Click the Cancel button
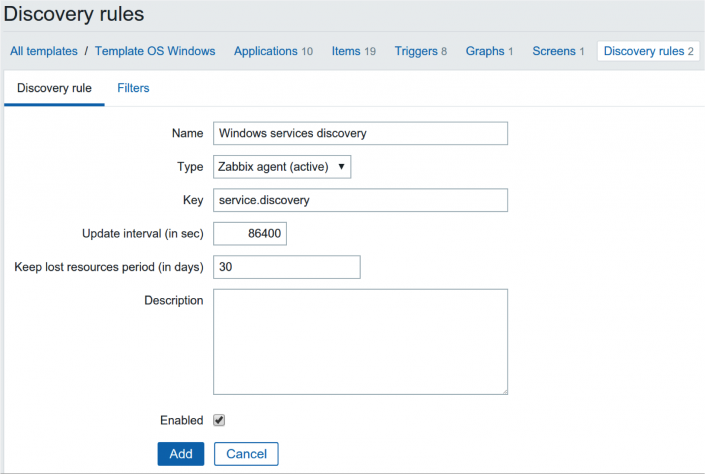The image size is (705, 474). (x=246, y=454)
